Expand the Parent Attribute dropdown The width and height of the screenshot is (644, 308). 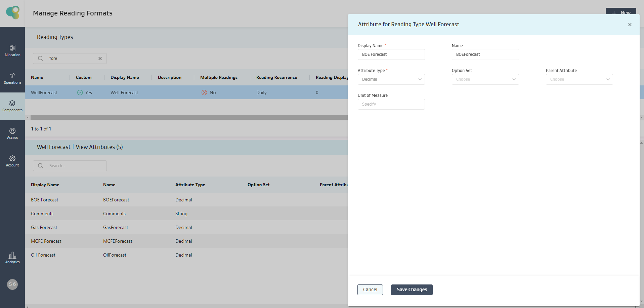pyautogui.click(x=579, y=79)
